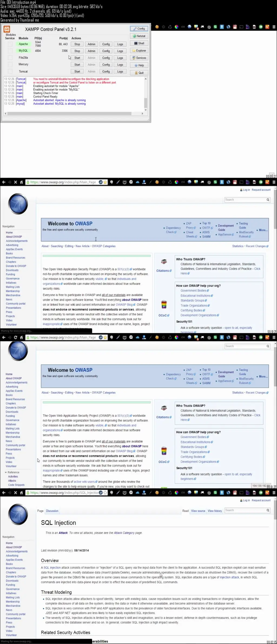Start the FileZilla module
277x644 pixels.
tap(77, 58)
